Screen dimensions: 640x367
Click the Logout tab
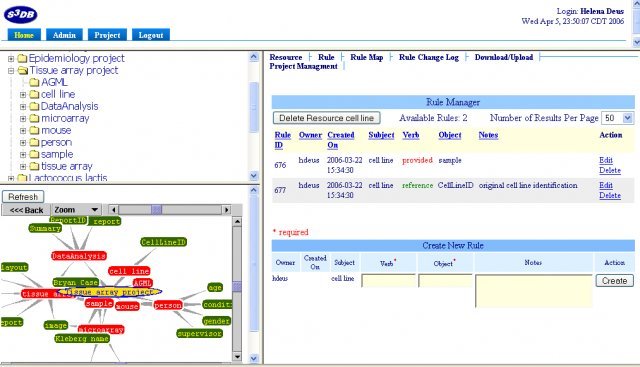pyautogui.click(x=151, y=35)
